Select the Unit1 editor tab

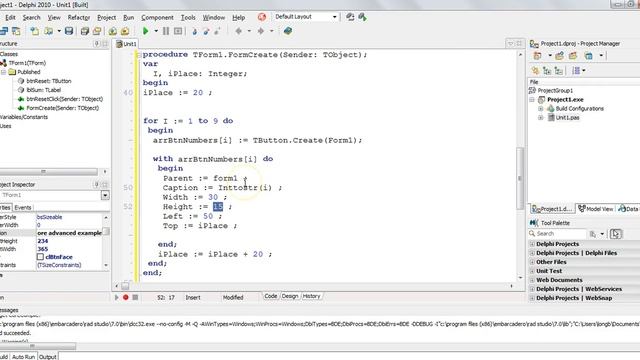click(127, 44)
